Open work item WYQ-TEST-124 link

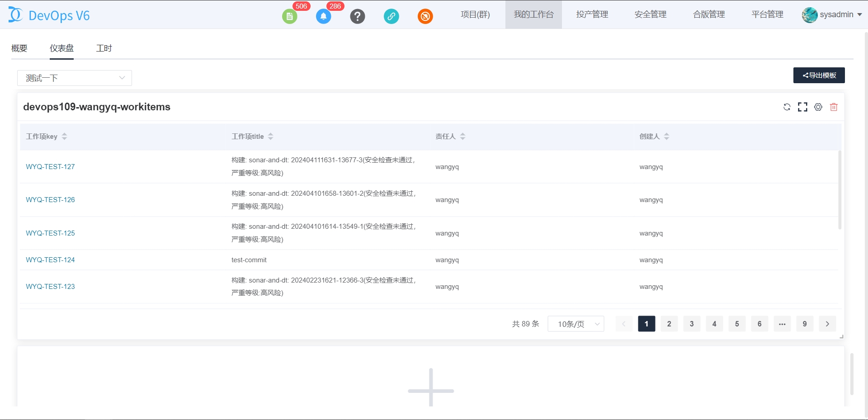[50, 260]
